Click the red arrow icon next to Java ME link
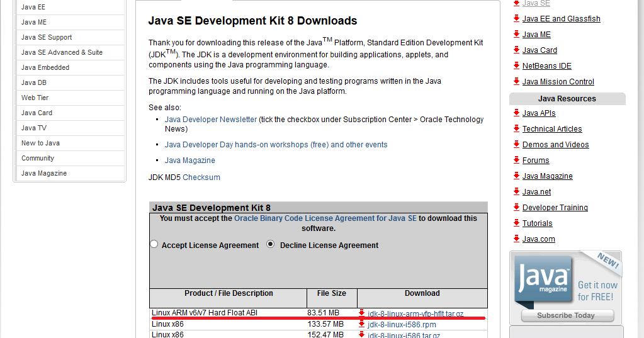 pos(517,34)
